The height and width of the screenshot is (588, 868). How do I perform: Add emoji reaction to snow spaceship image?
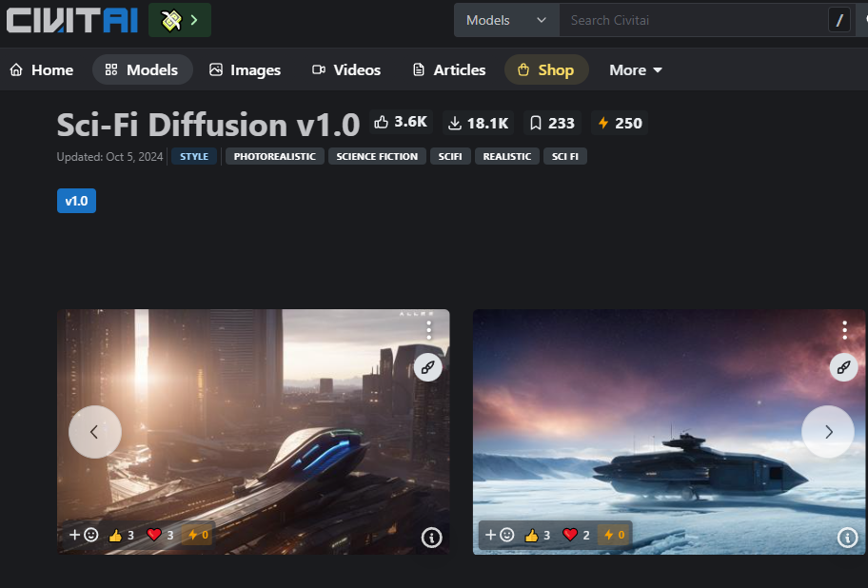point(500,535)
